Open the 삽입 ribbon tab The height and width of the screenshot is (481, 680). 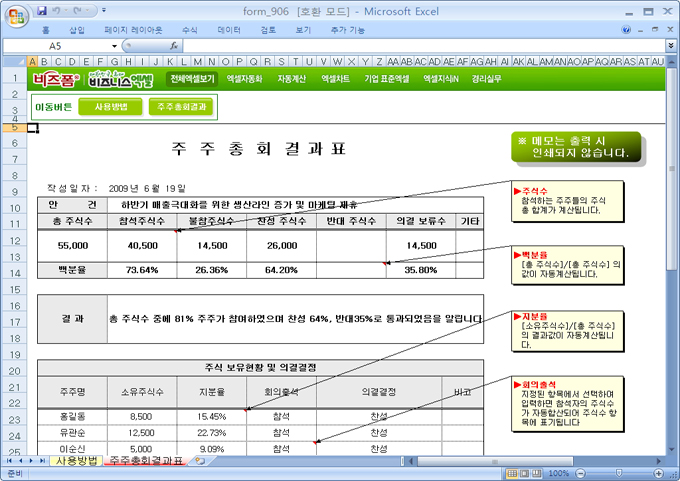click(x=77, y=31)
